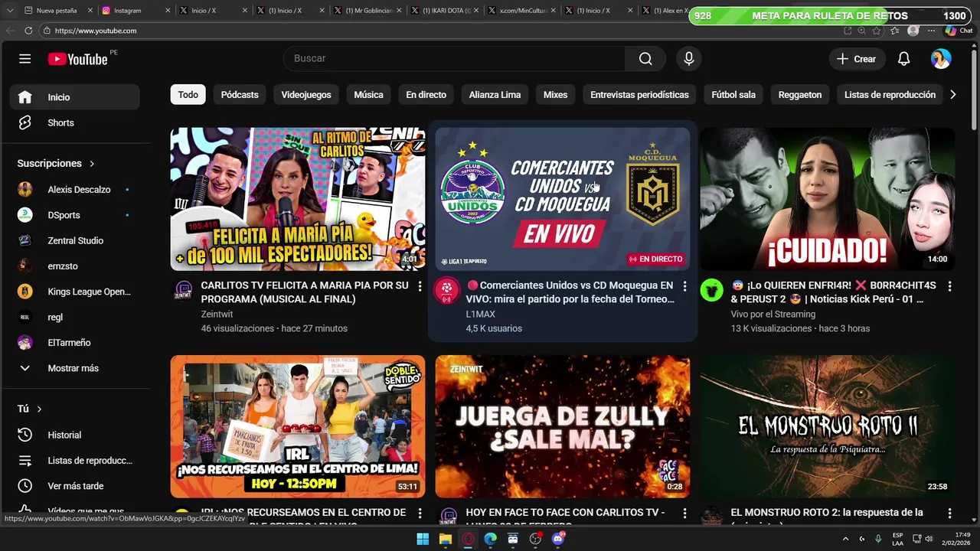Open the ernzsto subscription
Screen dimensions: 980x551
click(x=74, y=266)
